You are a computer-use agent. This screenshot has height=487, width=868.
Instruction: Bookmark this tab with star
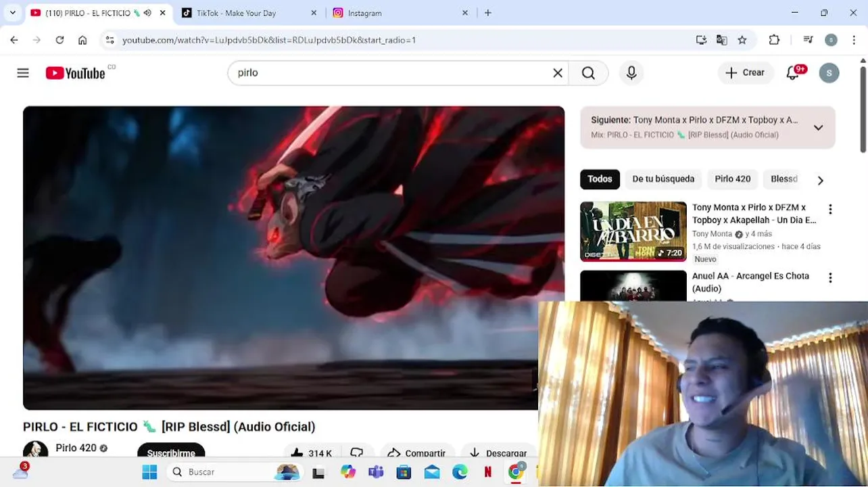click(742, 40)
